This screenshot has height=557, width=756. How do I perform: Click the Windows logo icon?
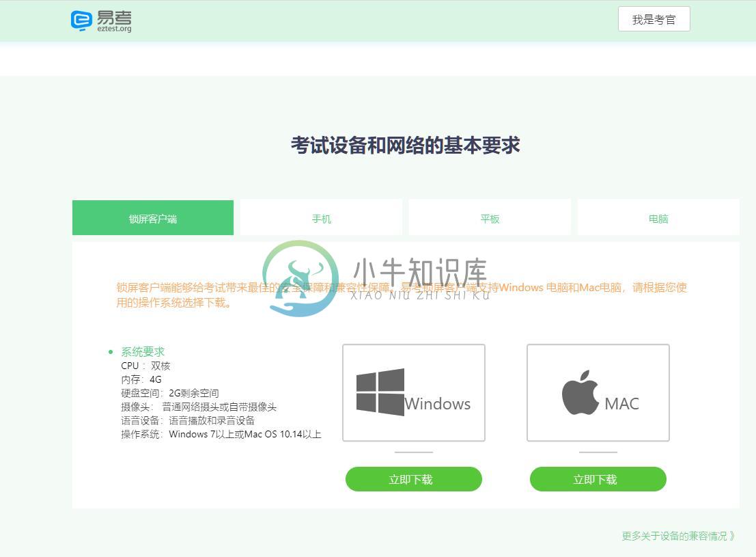pos(380,392)
